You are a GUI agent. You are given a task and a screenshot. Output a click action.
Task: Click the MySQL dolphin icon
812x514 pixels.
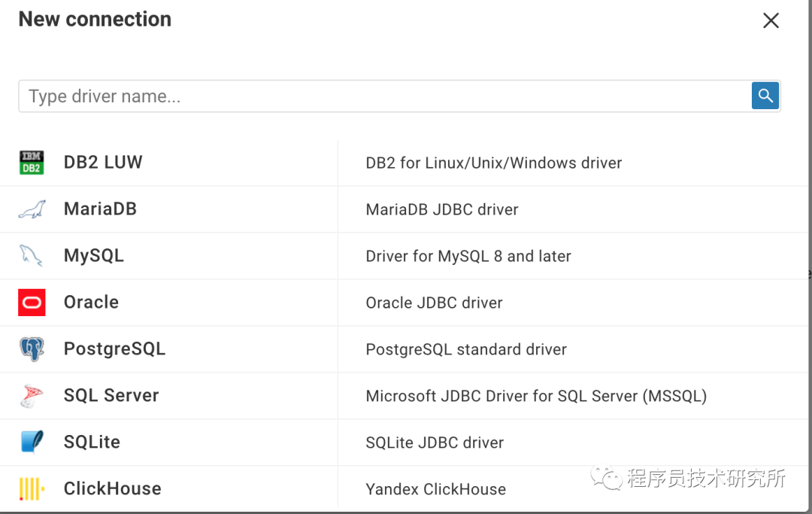(x=31, y=255)
